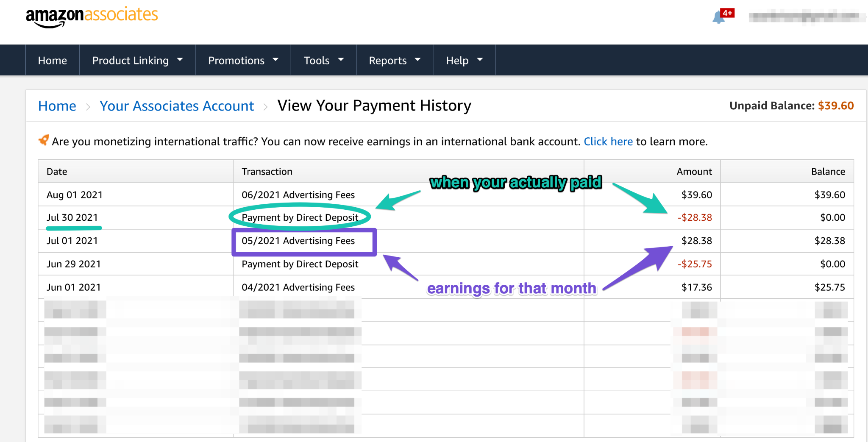Open the notifications bell icon
The height and width of the screenshot is (442, 868).
(x=719, y=17)
